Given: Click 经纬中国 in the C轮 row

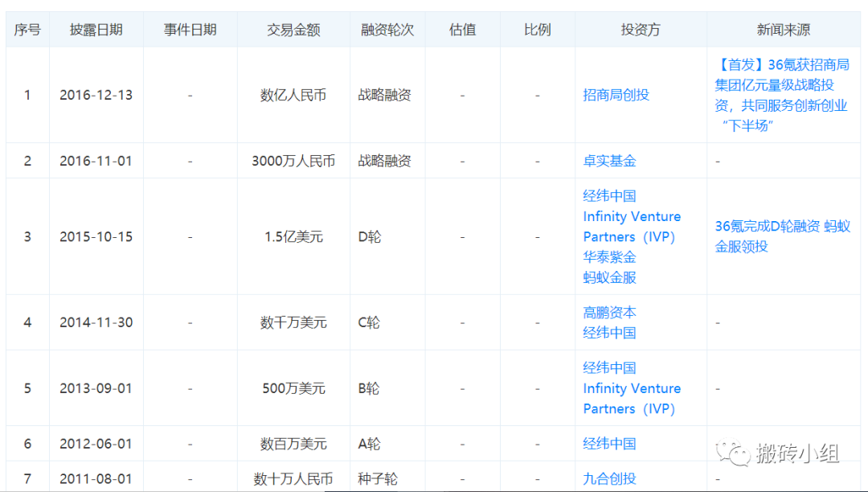Looking at the screenshot, I should 609,333.
